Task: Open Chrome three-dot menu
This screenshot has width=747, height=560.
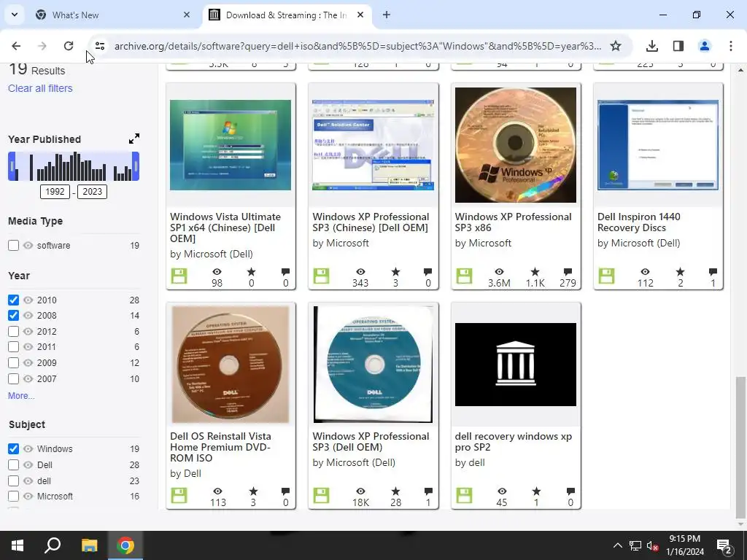Action: 730,46
